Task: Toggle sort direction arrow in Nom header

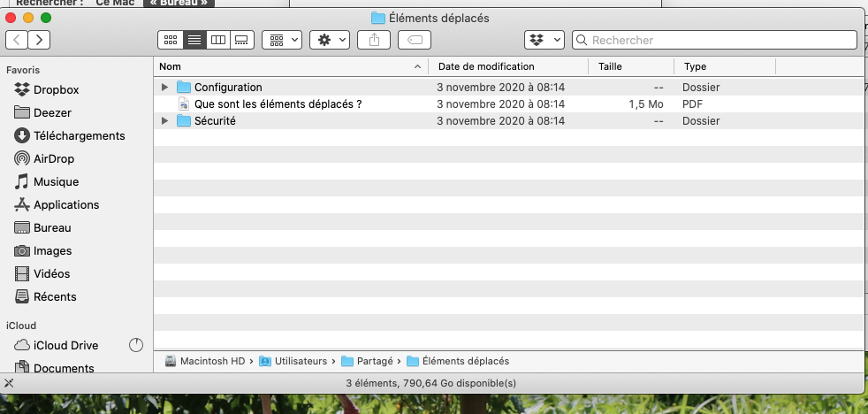Action: click(417, 67)
